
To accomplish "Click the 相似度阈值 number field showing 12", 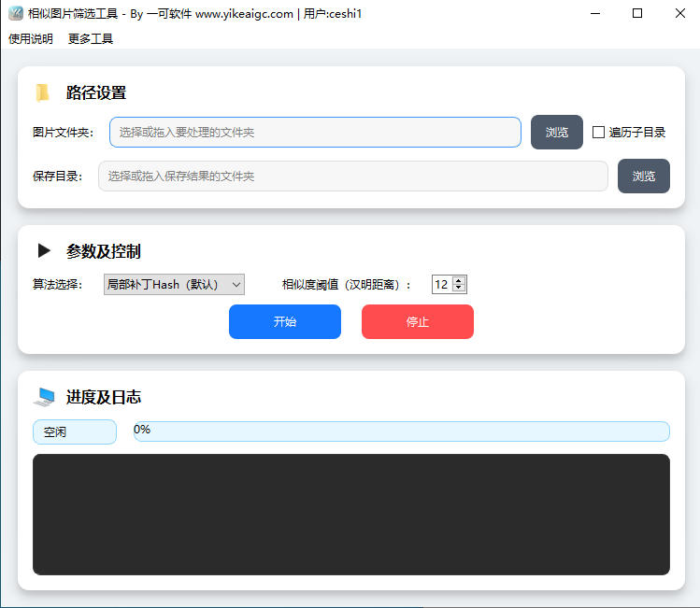I will point(442,284).
